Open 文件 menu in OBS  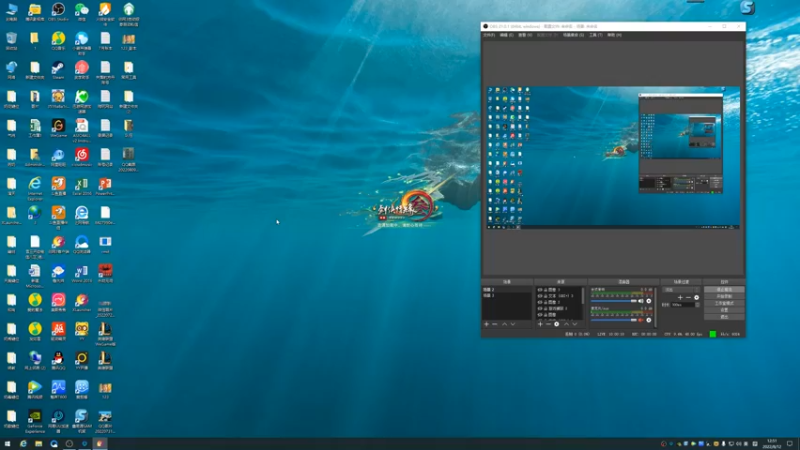point(489,35)
